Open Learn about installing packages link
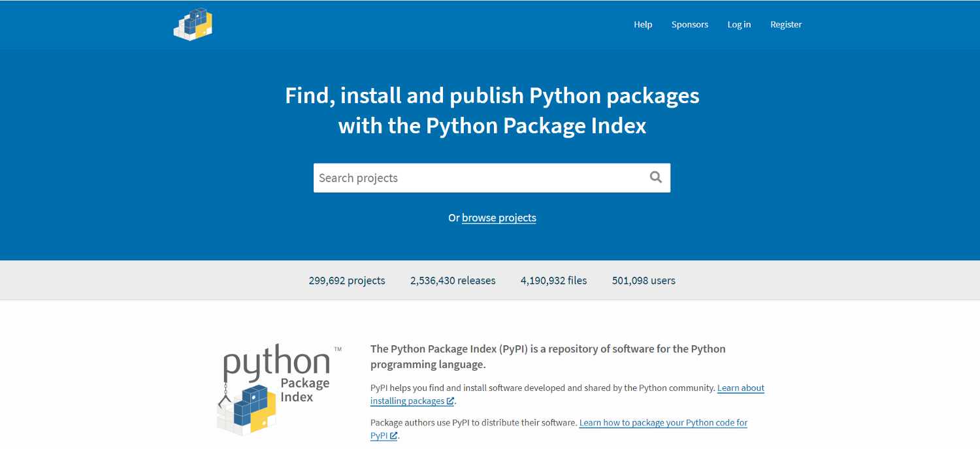 [x=567, y=394]
